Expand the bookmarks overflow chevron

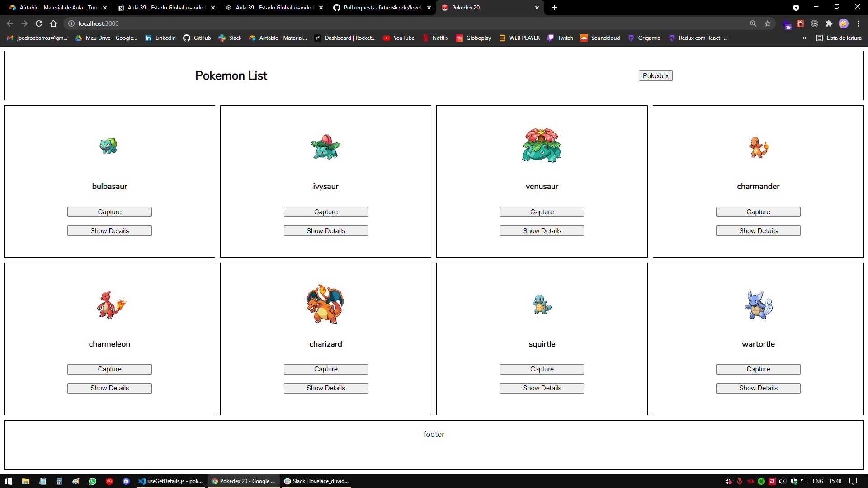(x=804, y=38)
